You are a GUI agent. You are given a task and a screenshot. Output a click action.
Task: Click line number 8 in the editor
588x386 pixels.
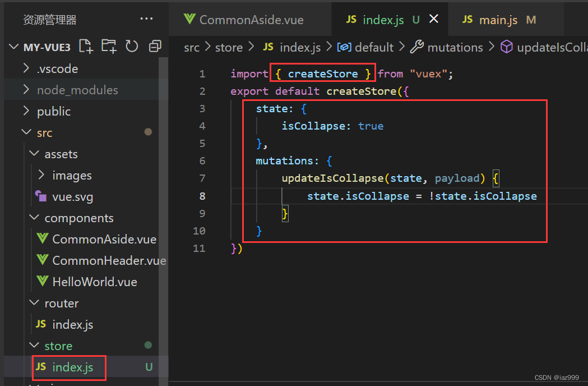[202, 196]
